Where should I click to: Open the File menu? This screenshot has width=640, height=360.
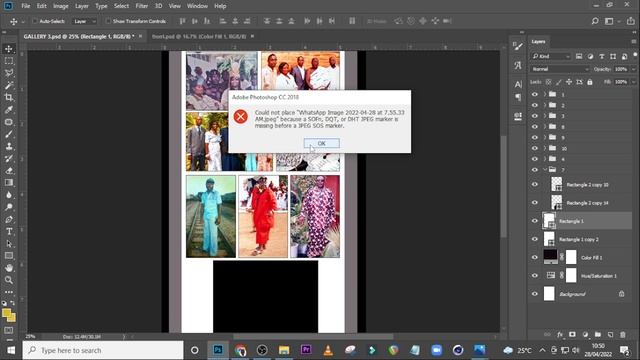(x=26, y=6)
